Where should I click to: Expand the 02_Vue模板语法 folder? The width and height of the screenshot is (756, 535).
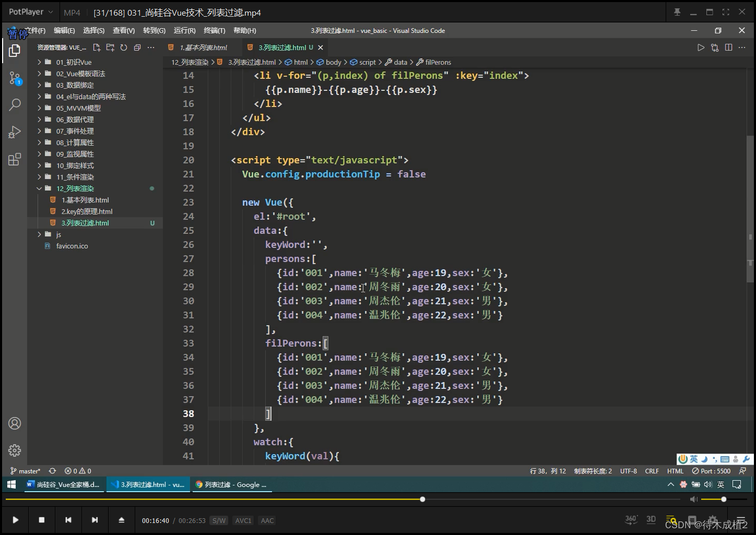80,74
